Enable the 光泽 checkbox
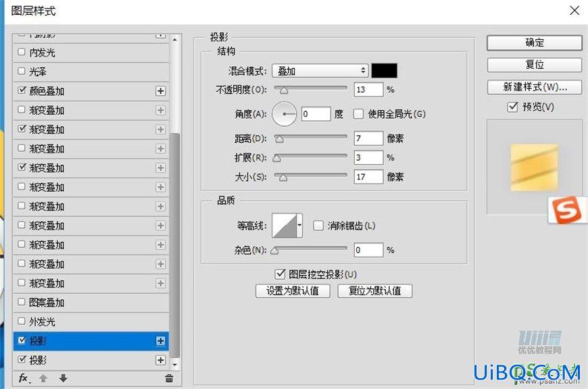Viewport: 588px width, 389px height. 22,71
